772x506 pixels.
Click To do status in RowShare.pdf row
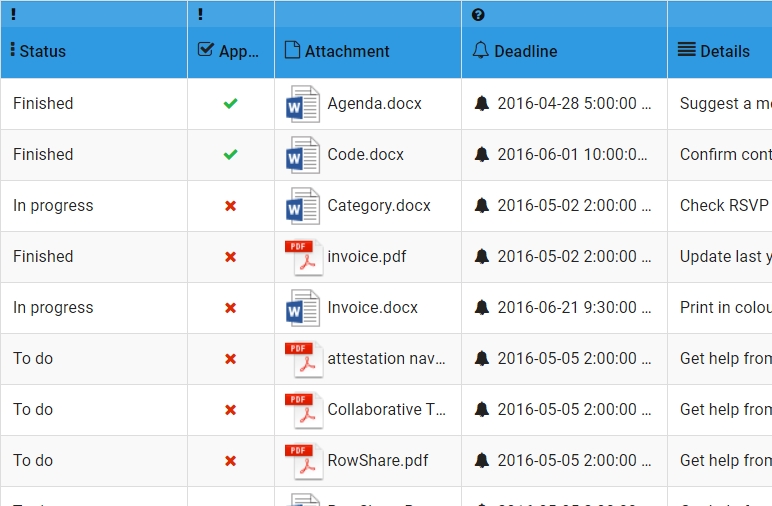[33, 460]
